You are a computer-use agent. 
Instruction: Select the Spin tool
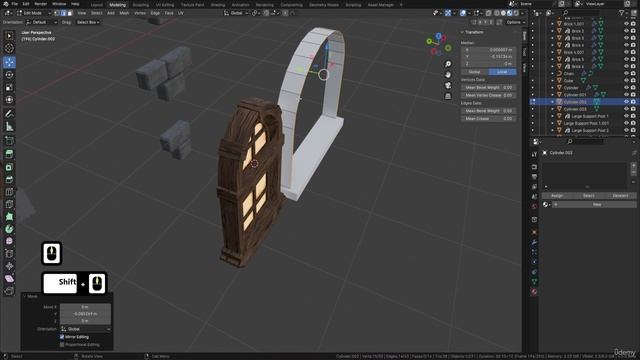click(x=9, y=229)
